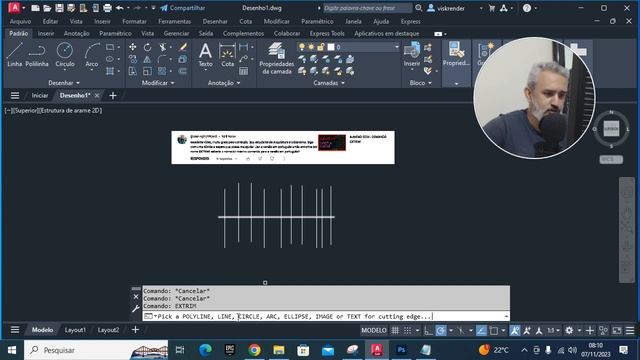Select the Polilinha tool
640x360 pixels.
pyautogui.click(x=37, y=55)
